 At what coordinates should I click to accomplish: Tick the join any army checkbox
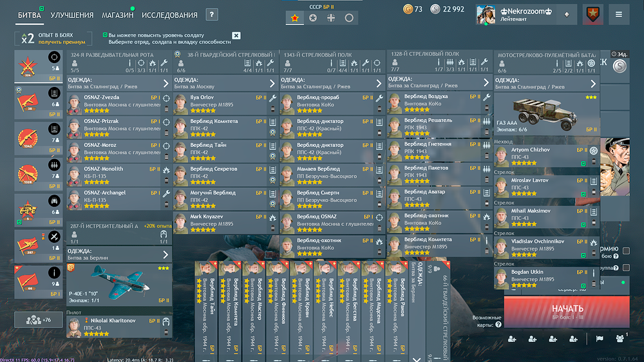(x=626, y=251)
